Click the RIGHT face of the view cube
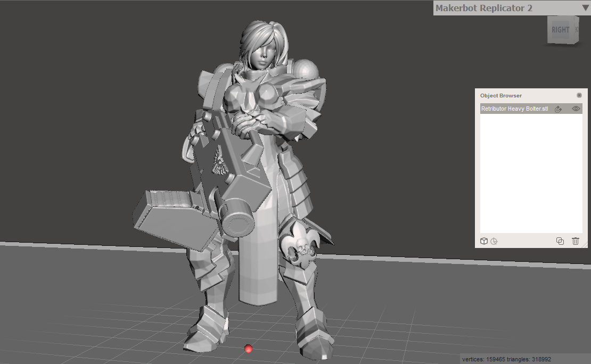The image size is (591, 364). click(561, 30)
